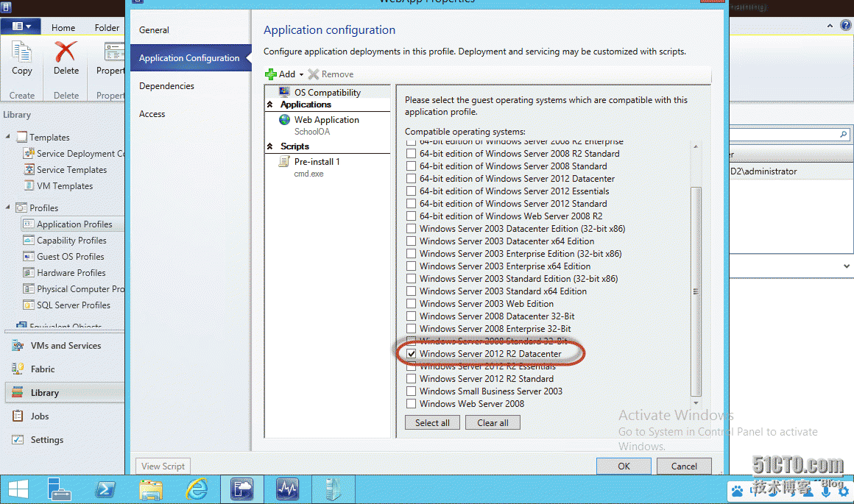Click the red Delete icon in ribbon
Screen dimensions: 854x504
click(x=66, y=52)
